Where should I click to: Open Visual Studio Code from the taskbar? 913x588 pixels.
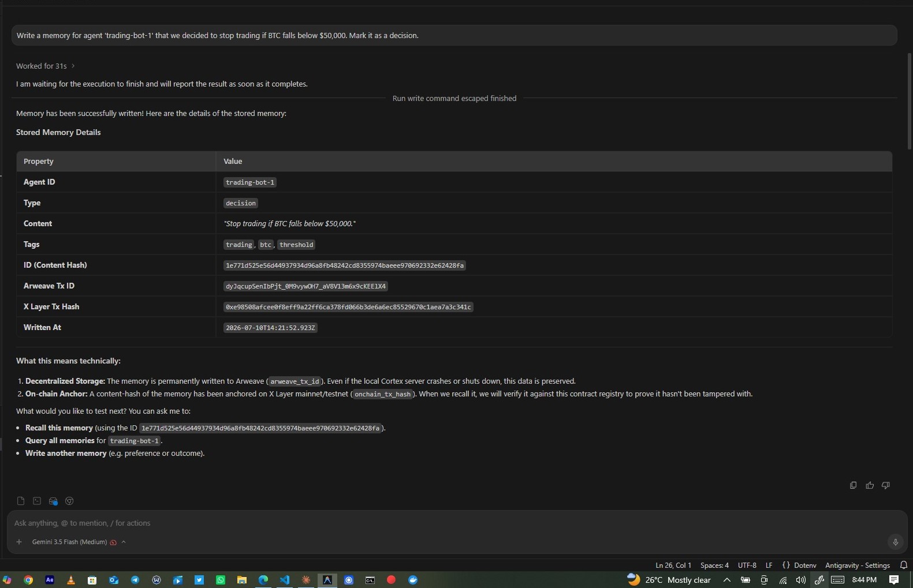pos(285,580)
